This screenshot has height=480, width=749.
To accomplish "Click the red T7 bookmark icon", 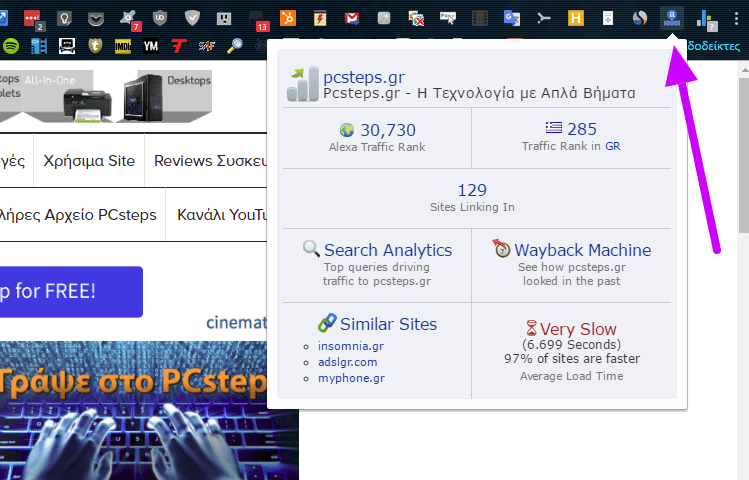I will 179,46.
